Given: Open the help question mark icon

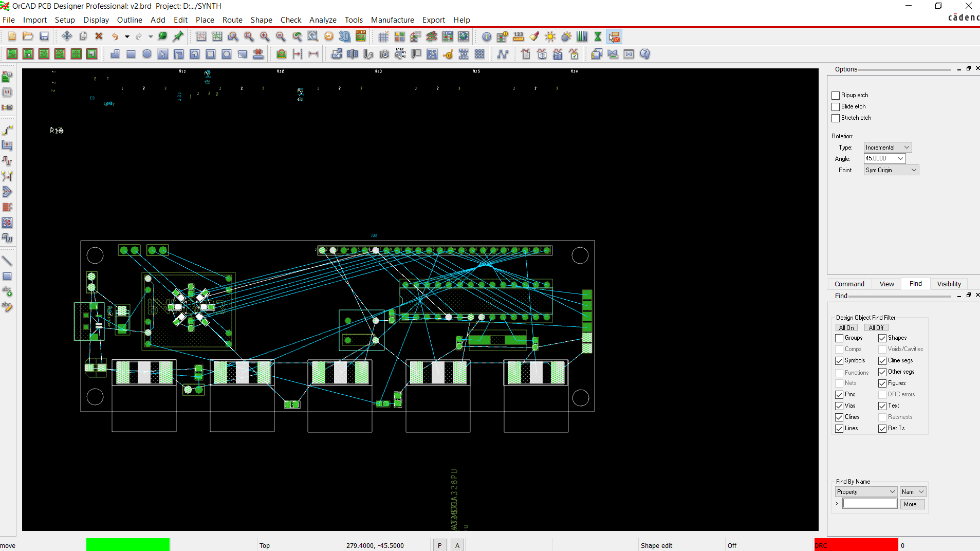Looking at the screenshot, I should [645, 54].
